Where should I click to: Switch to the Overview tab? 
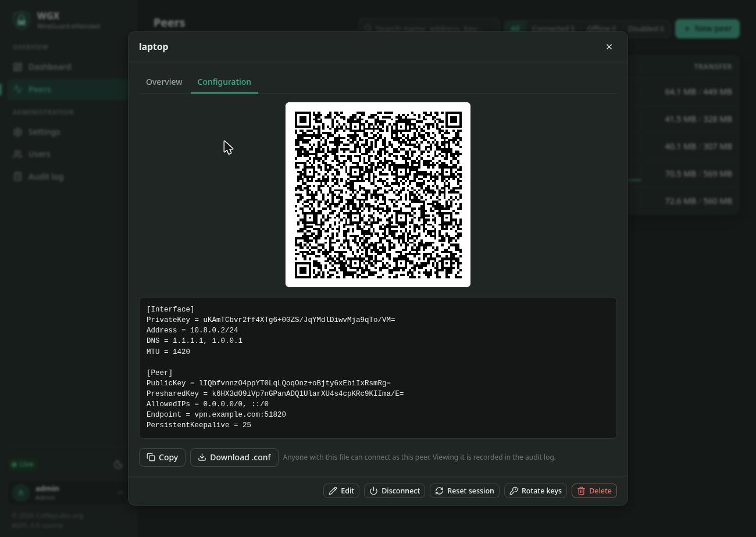click(x=164, y=82)
